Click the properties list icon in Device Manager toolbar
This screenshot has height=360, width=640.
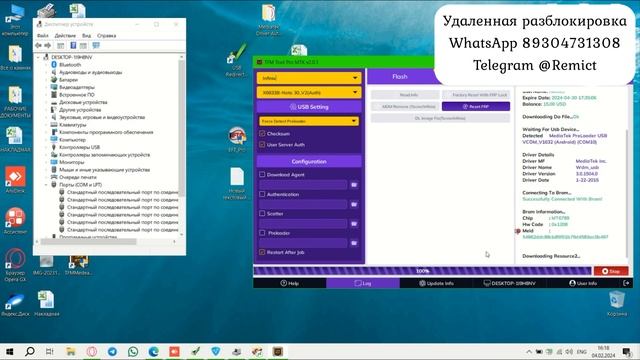tap(83, 45)
